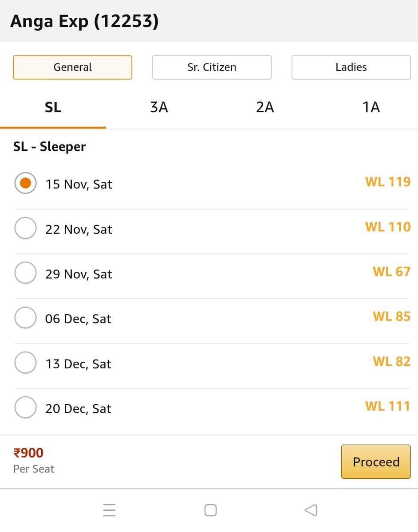Tap the WL 119 availability status
The image size is (418, 532).
[388, 182]
